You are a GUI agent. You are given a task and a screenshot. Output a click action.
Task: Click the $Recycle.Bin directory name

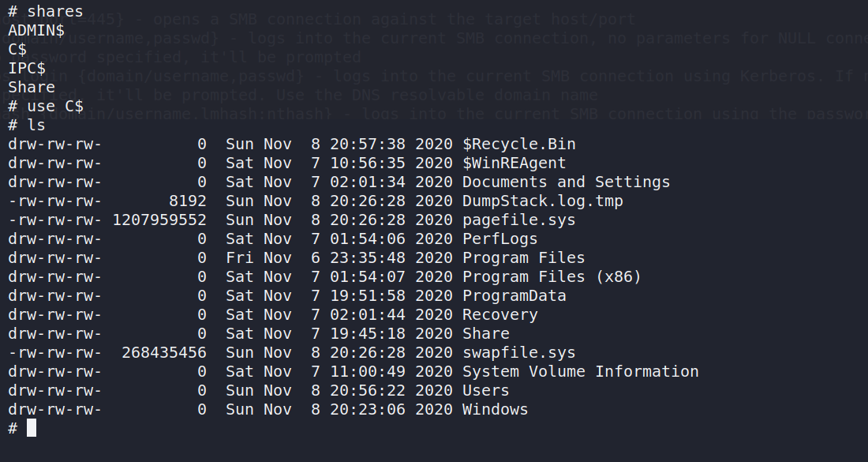point(518,145)
